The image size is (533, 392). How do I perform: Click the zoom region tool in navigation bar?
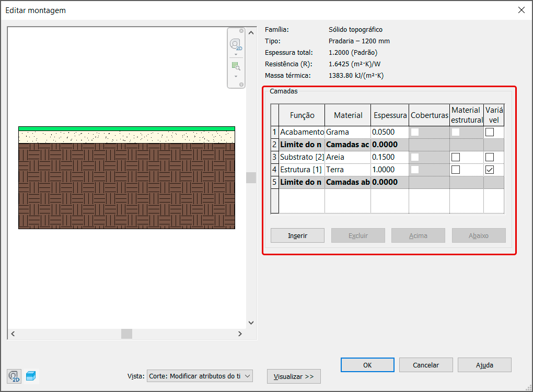click(236, 66)
